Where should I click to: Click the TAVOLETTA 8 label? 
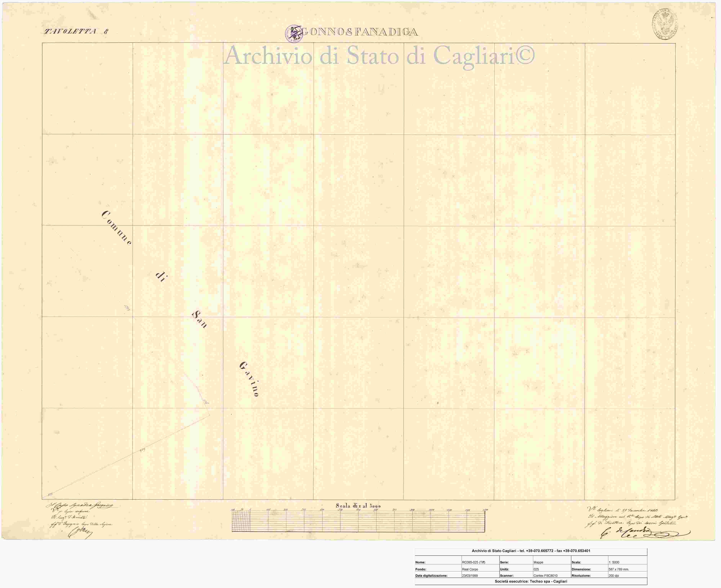click(76, 32)
